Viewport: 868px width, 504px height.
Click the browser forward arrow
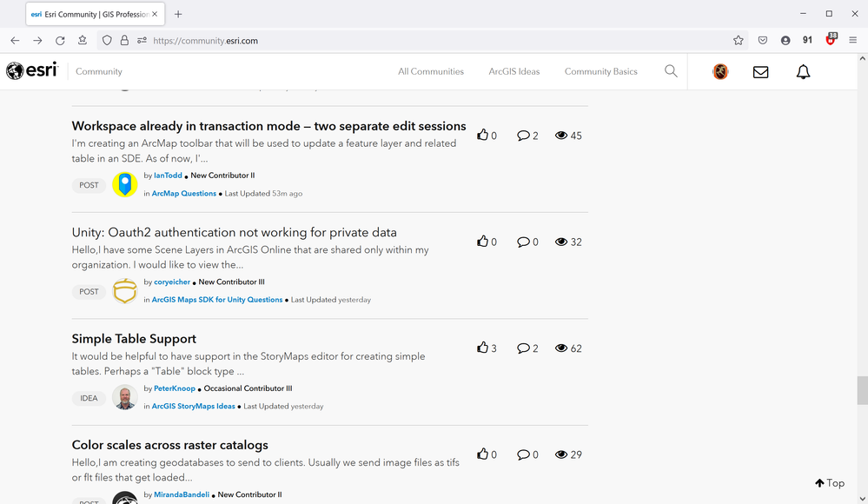(x=37, y=41)
